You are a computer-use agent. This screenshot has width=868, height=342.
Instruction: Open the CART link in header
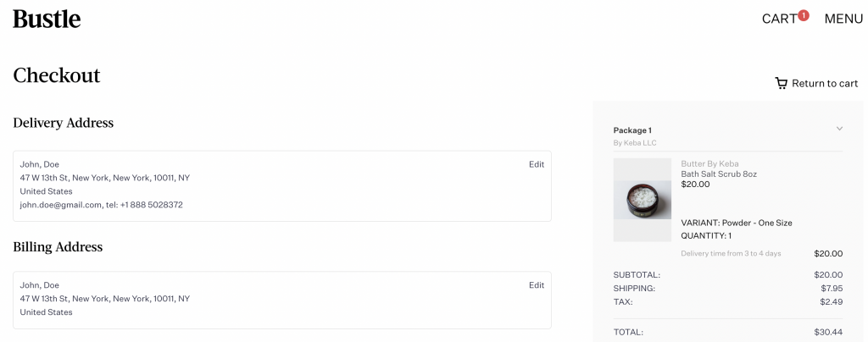click(x=780, y=19)
